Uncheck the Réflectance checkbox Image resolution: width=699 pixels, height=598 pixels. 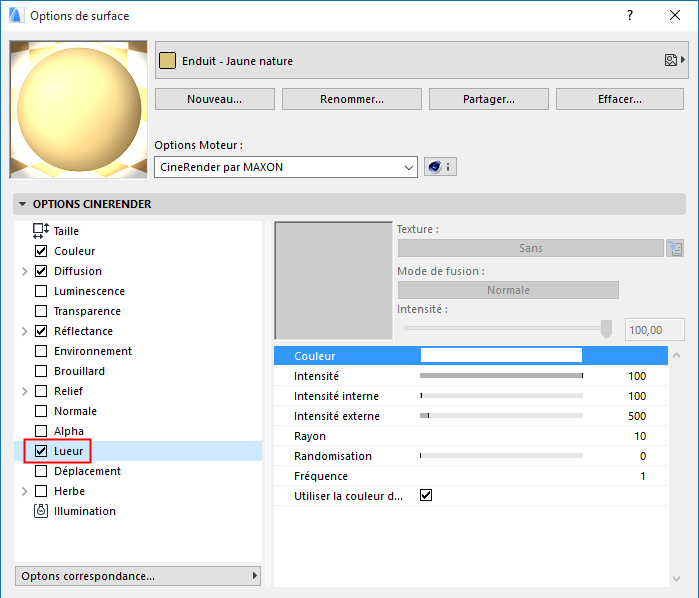coord(41,331)
